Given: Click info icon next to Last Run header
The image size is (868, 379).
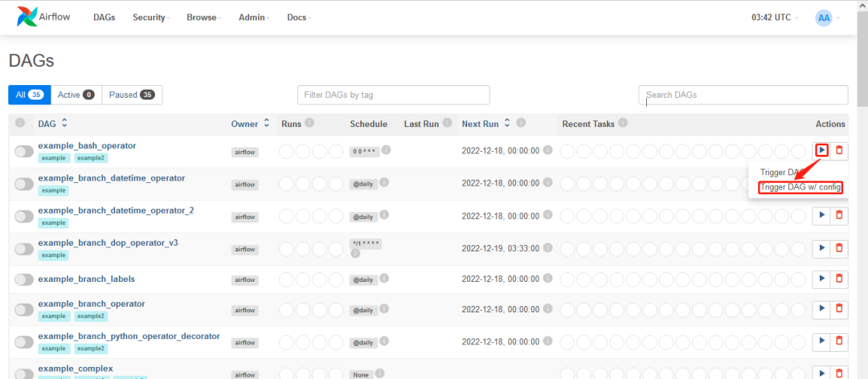Looking at the screenshot, I should pos(448,123).
